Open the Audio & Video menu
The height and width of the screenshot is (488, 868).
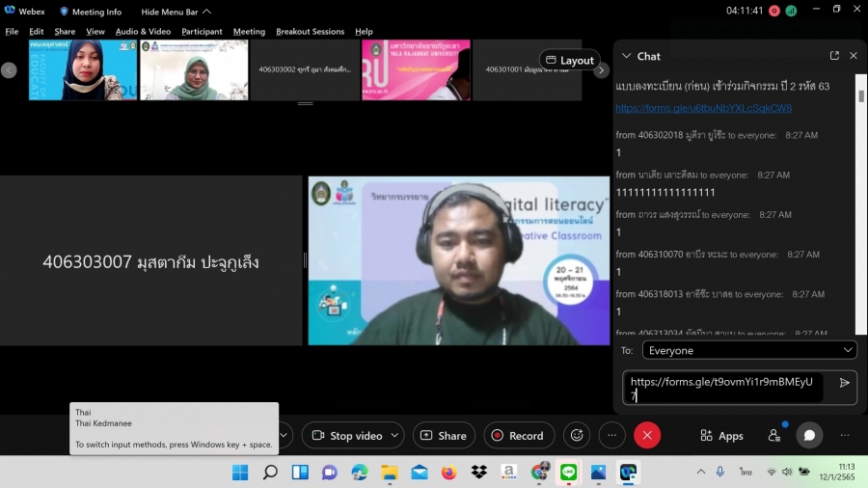(x=143, y=32)
